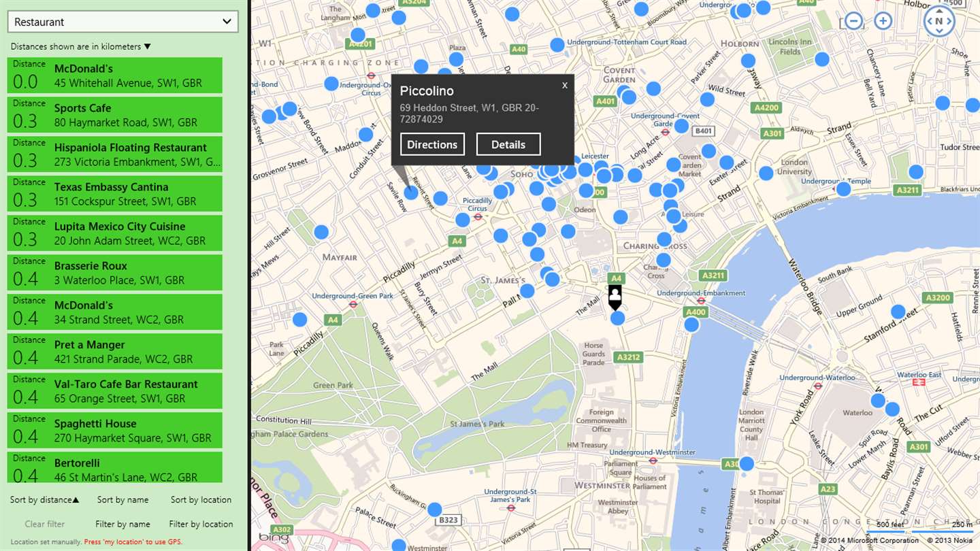
Task: Expand the distance units kilometers selector
Action: [x=81, y=46]
